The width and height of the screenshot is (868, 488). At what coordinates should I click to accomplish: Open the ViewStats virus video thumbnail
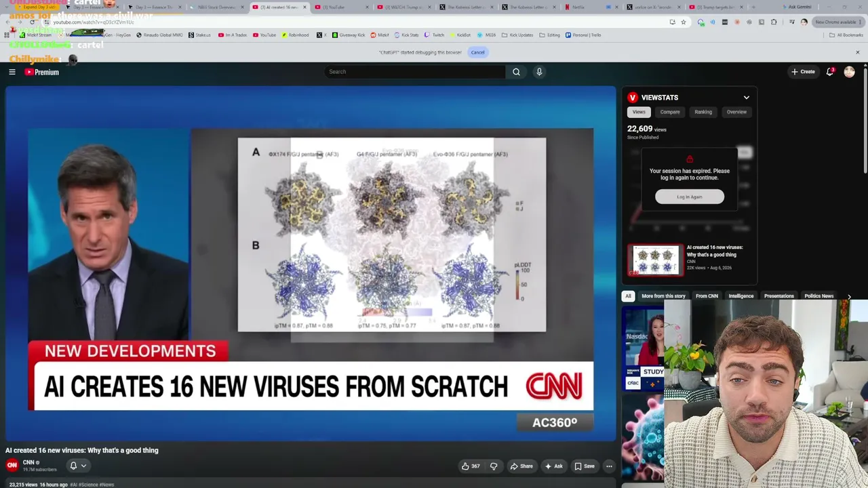[x=655, y=260]
